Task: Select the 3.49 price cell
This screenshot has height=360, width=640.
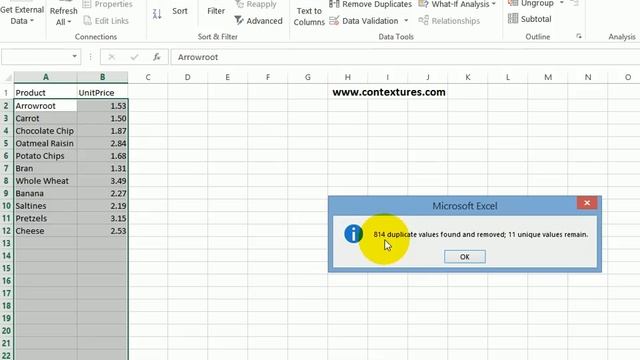Action: point(102,181)
